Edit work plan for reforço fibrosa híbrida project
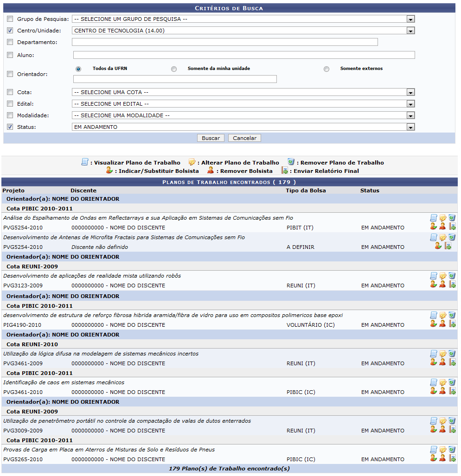This screenshot has width=461, height=476. [x=443, y=315]
